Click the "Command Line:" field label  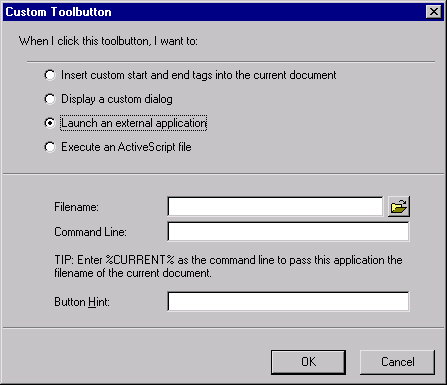pyautogui.click(x=90, y=232)
